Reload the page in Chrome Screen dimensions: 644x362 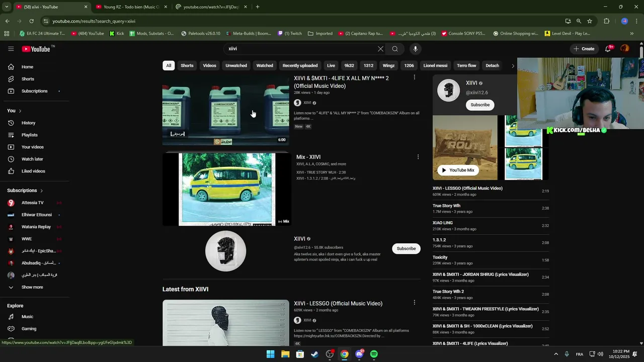click(31, 21)
